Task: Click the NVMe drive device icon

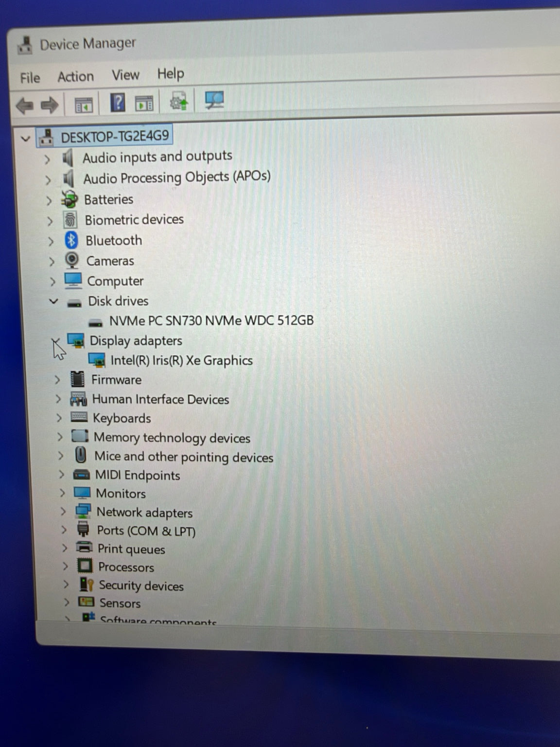Action: tap(95, 323)
